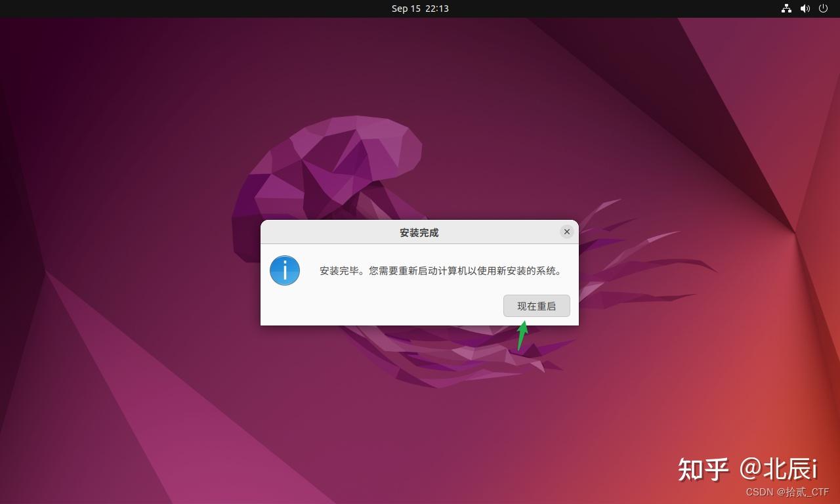Click 现在重启 to restart the computer
This screenshot has width=840, height=504.
click(536, 305)
